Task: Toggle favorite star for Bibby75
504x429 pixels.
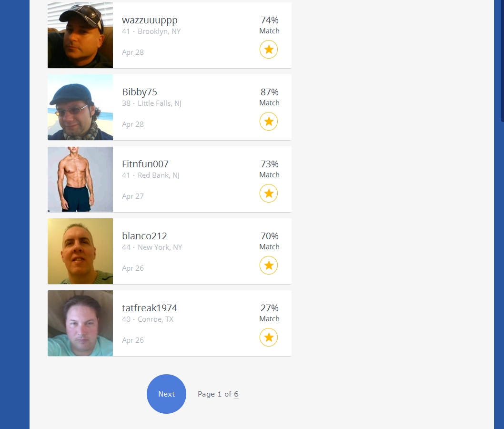Action: pyautogui.click(x=268, y=121)
